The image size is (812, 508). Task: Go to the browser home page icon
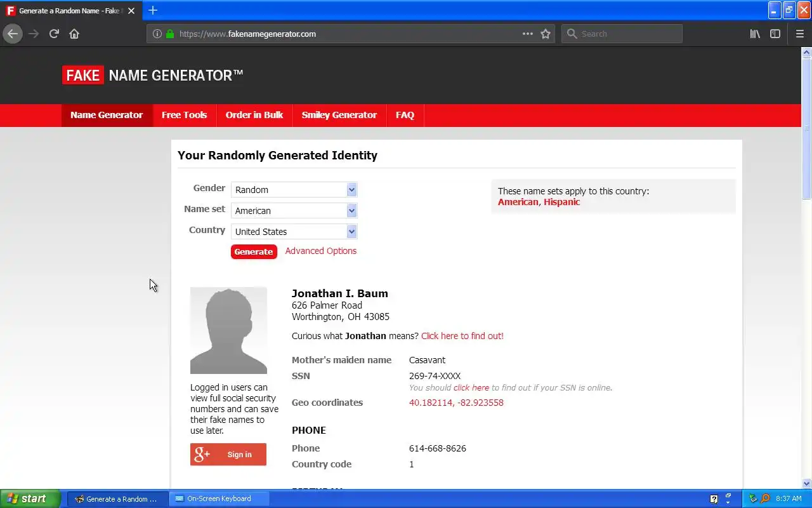point(74,34)
